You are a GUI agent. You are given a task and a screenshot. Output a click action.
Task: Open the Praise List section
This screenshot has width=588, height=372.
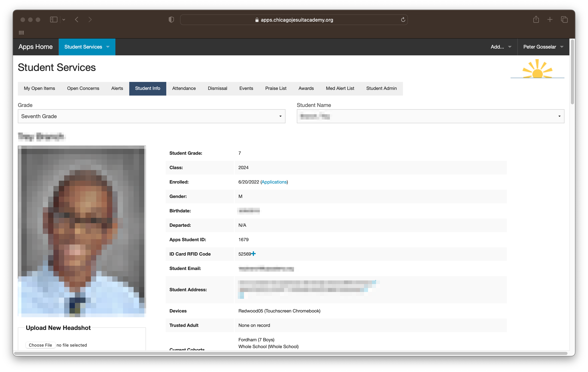(275, 88)
